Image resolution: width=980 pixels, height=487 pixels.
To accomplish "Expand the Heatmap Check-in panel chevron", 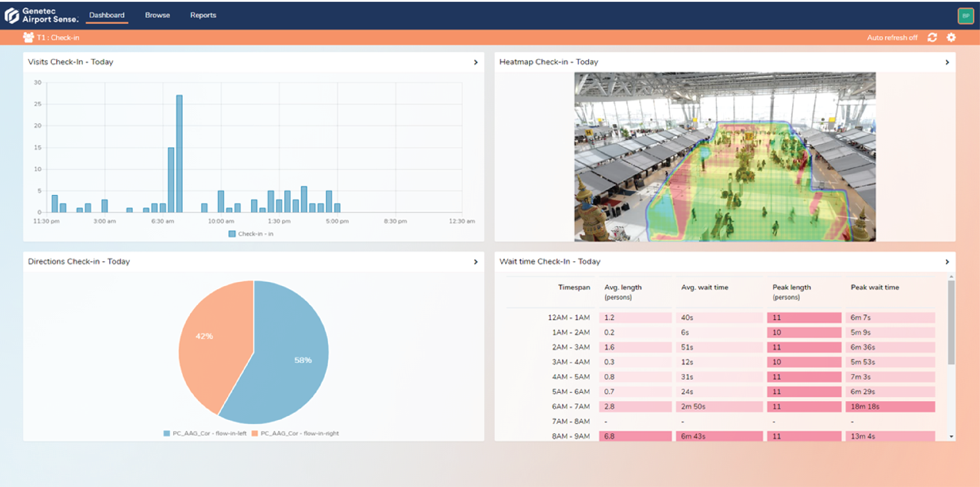I will (947, 62).
